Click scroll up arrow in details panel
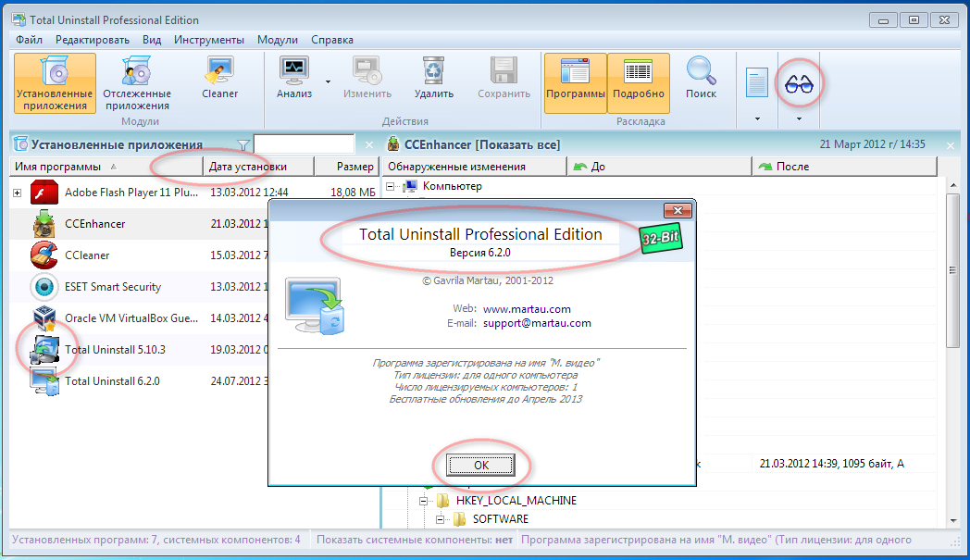Viewport: 970px width, 560px height. pyautogui.click(x=952, y=185)
